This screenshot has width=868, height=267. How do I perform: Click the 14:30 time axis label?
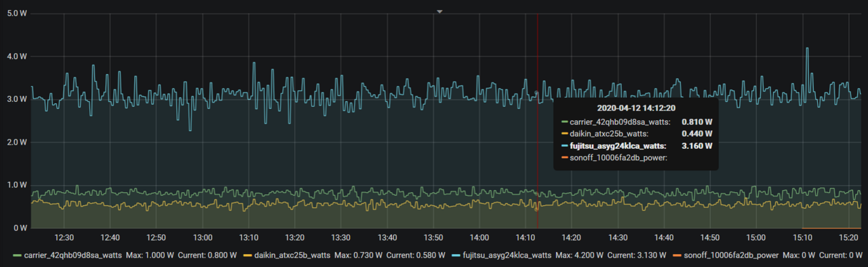coord(618,238)
